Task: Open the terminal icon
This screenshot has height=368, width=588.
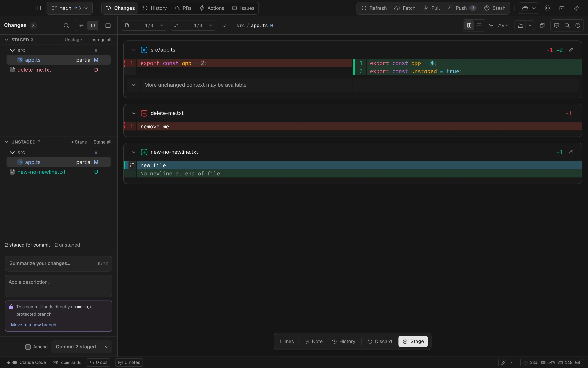Action: (562, 8)
